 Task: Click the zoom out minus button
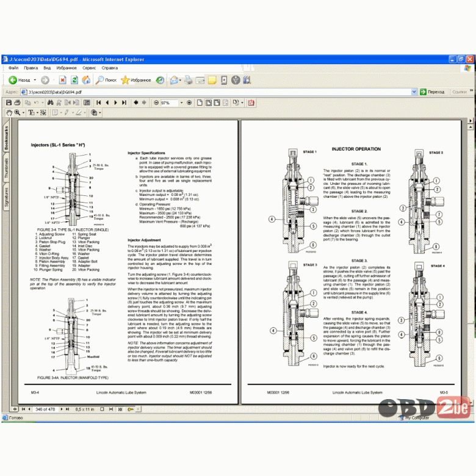coord(156,103)
